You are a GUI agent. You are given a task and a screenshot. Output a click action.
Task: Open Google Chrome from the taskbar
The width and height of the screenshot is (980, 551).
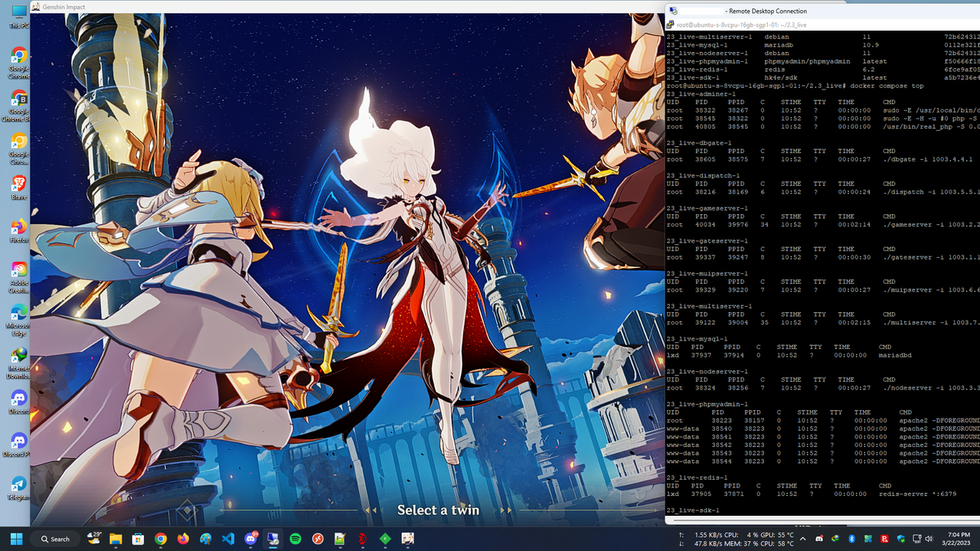tap(160, 539)
